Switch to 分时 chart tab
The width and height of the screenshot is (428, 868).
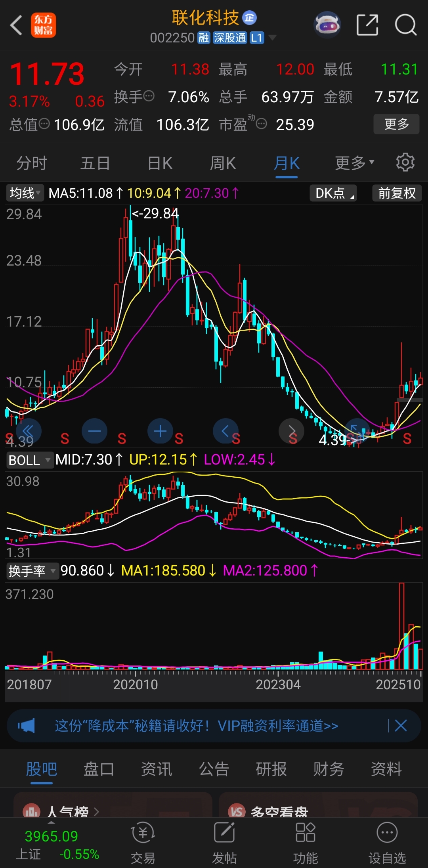32,163
